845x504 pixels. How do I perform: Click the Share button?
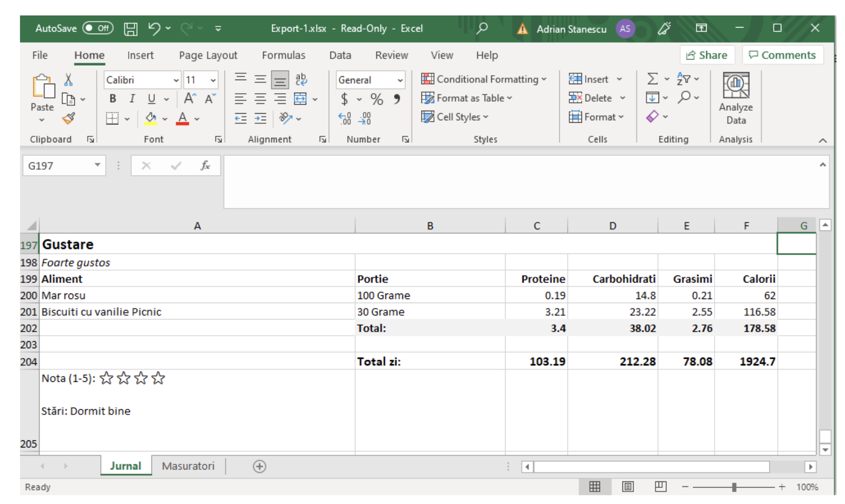(x=707, y=55)
